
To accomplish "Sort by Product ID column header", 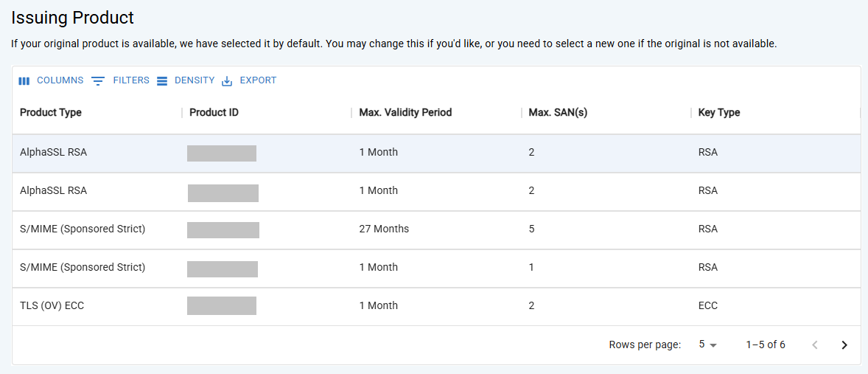I will click(214, 112).
